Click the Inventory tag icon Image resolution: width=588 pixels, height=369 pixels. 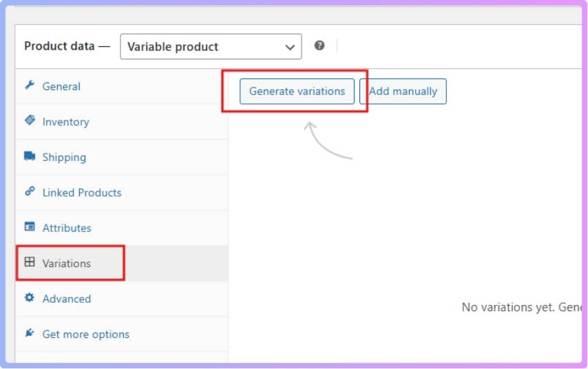(30, 120)
